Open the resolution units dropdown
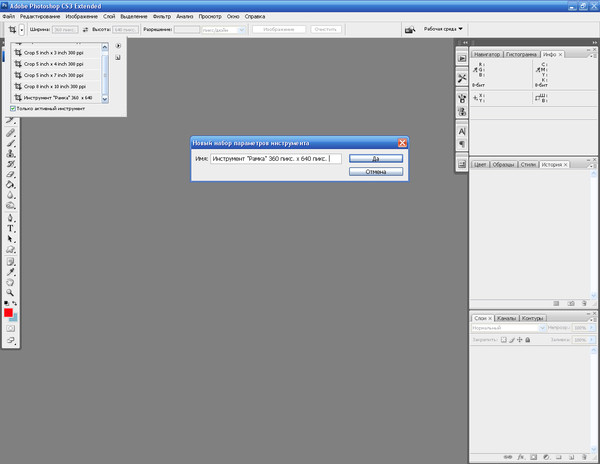 (x=241, y=30)
